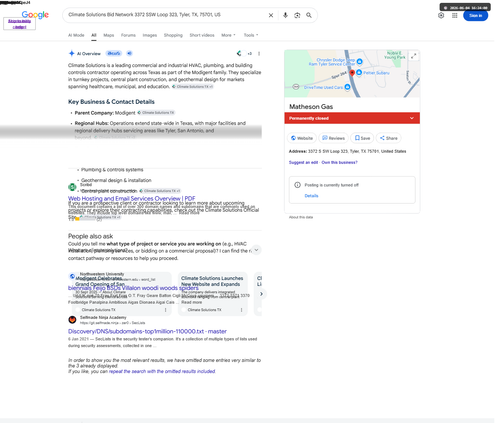This screenshot has height=423, width=500.
Task: Switch to the Maps tab
Action: click(109, 35)
